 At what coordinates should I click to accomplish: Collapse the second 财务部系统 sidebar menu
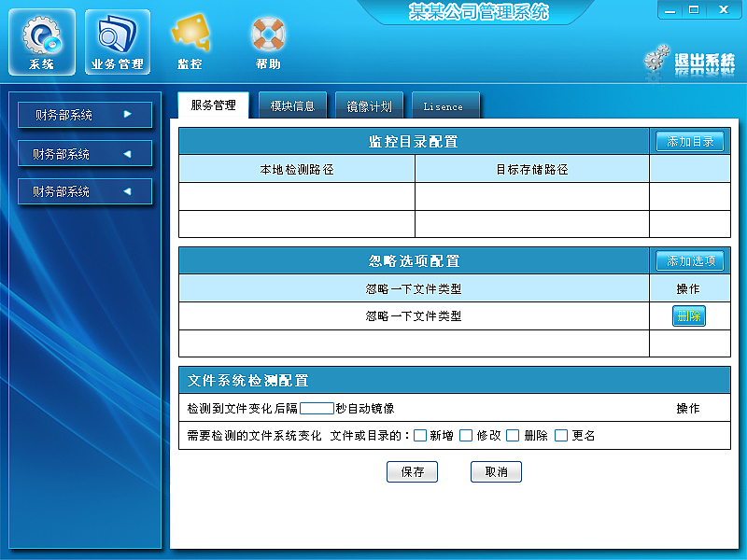point(85,152)
